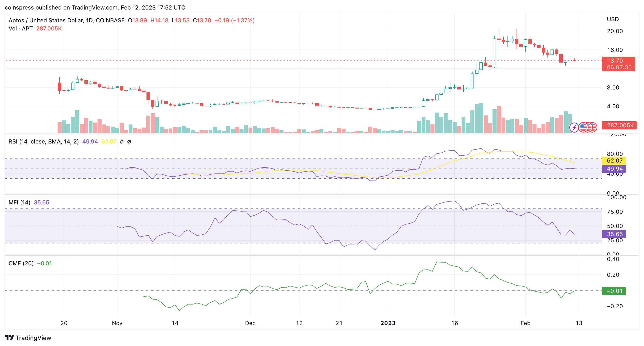Click the 25.00 label on the MFI axis
Image resolution: width=644 pixels, height=346 pixels.
coord(615,240)
